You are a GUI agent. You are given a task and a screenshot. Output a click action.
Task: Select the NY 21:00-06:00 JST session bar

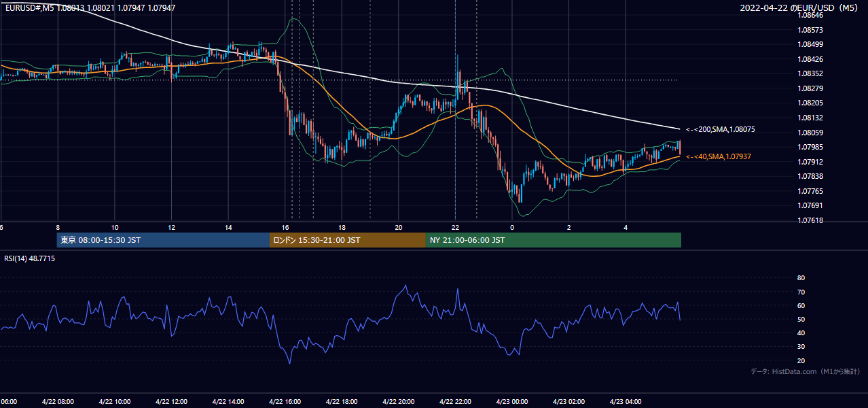coord(554,240)
